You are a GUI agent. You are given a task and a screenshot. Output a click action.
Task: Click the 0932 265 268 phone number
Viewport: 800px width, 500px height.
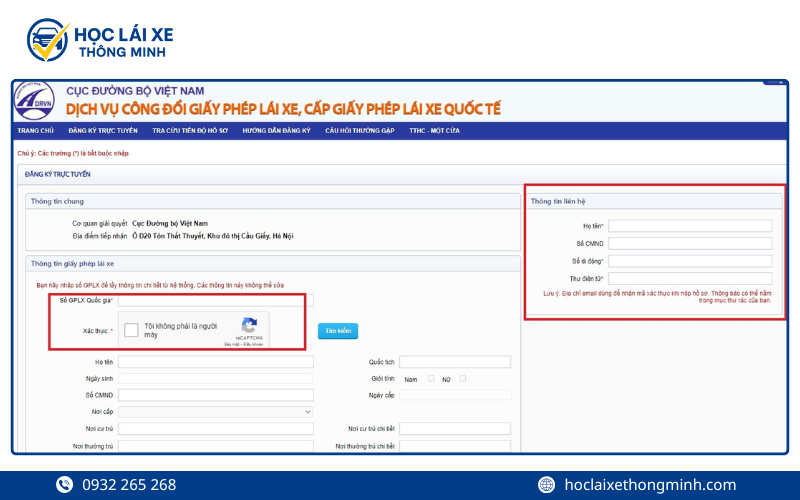[129, 485]
